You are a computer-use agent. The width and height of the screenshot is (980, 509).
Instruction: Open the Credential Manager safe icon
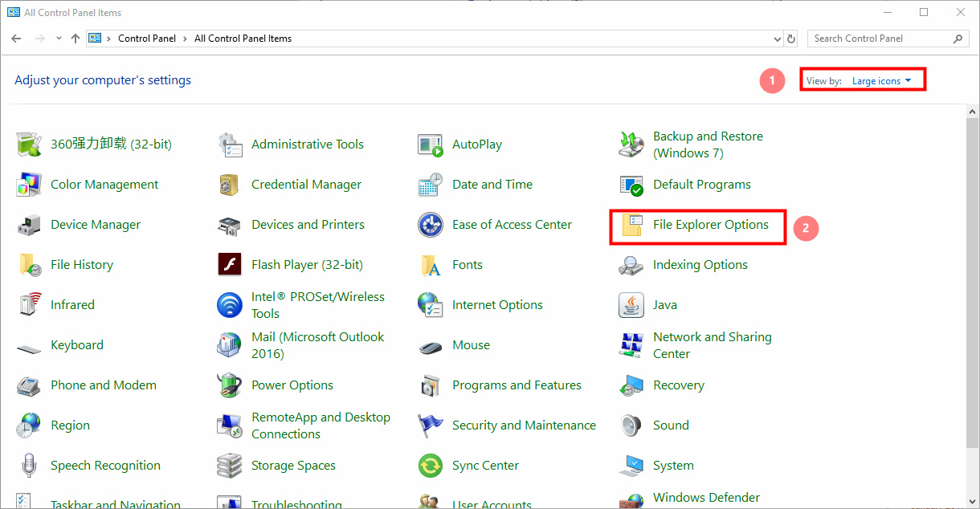(230, 185)
